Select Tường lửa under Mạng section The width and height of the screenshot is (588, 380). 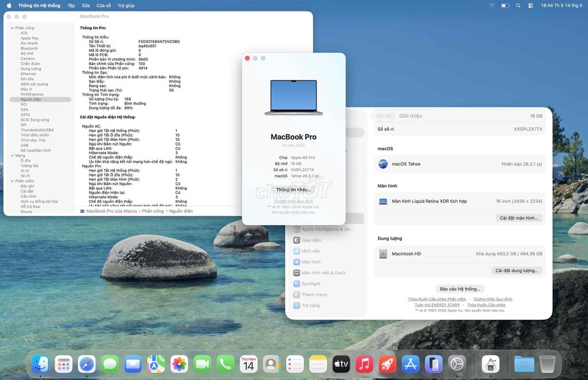(x=29, y=166)
